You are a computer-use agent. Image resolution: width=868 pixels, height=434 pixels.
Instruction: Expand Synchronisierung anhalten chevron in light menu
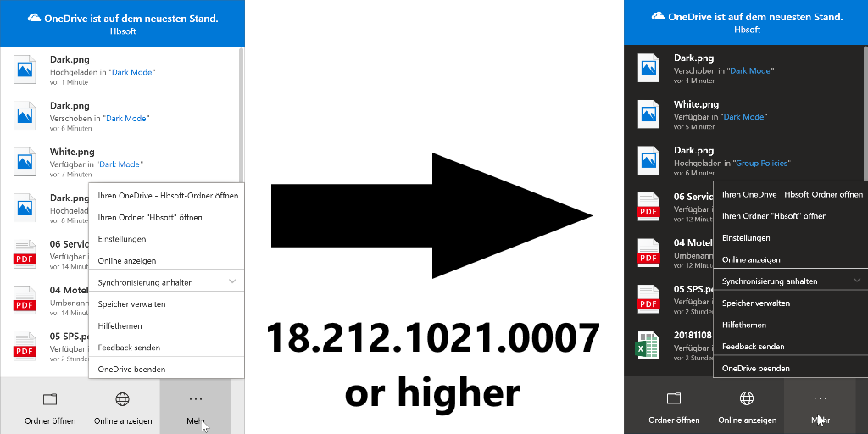pyautogui.click(x=232, y=281)
